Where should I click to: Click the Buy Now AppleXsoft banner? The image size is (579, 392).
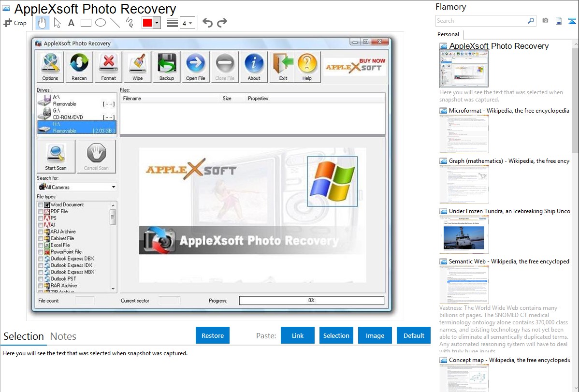click(355, 66)
